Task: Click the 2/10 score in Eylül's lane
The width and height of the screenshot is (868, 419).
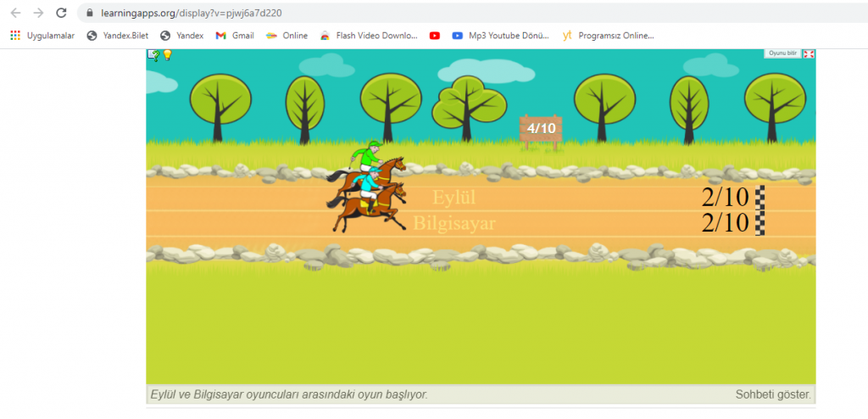Action: (725, 198)
